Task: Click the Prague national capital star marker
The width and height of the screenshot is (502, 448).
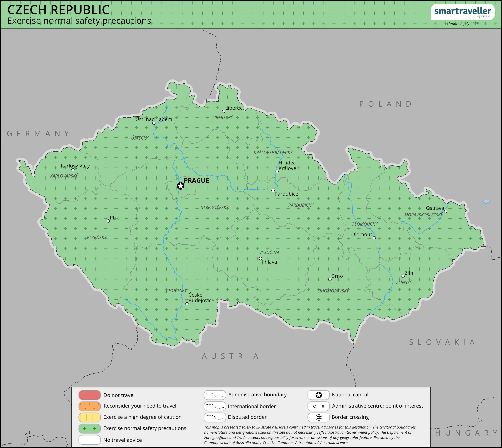Action: pyautogui.click(x=180, y=186)
